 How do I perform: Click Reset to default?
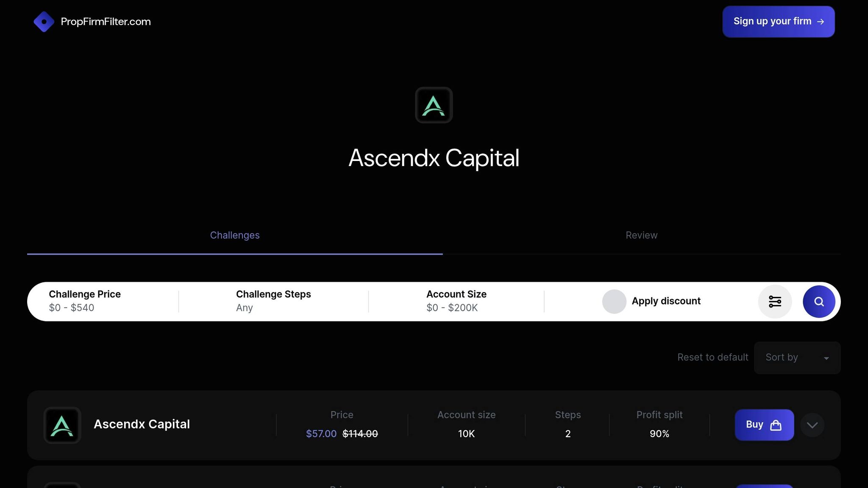(713, 358)
